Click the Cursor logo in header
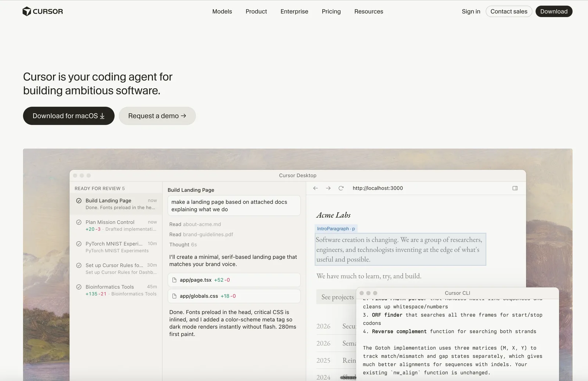Image resolution: width=588 pixels, height=381 pixels. click(x=43, y=11)
